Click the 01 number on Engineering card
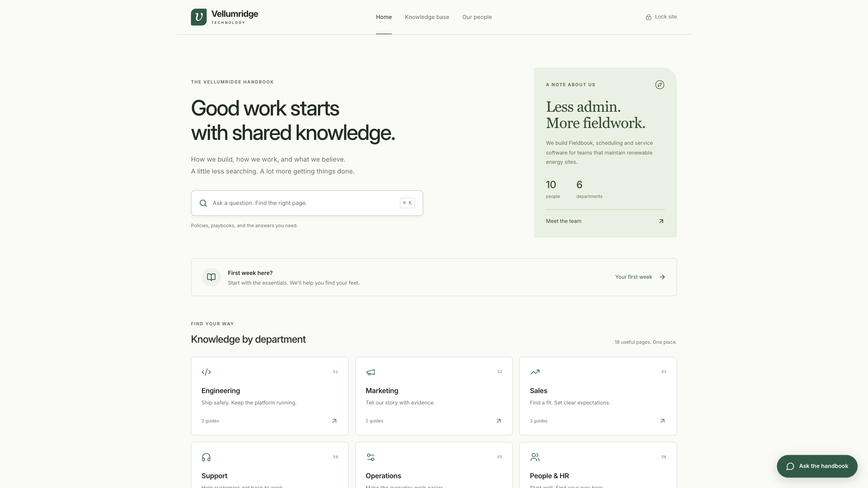 [335, 372]
